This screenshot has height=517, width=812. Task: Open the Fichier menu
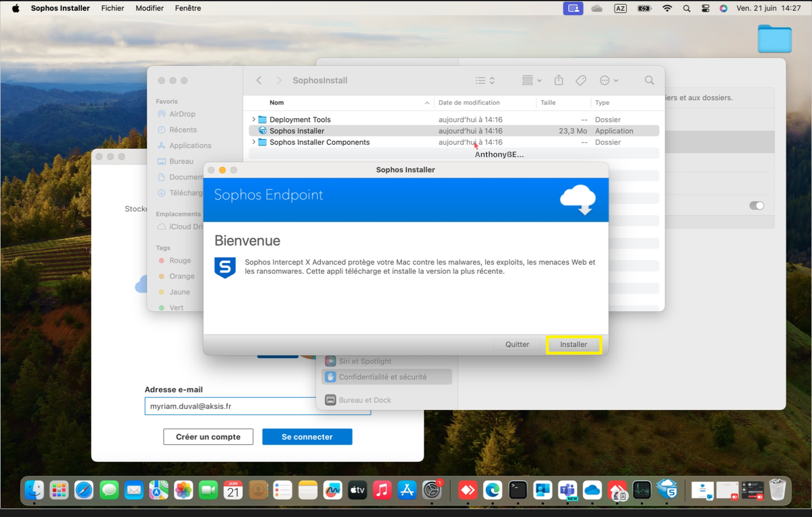coord(113,8)
